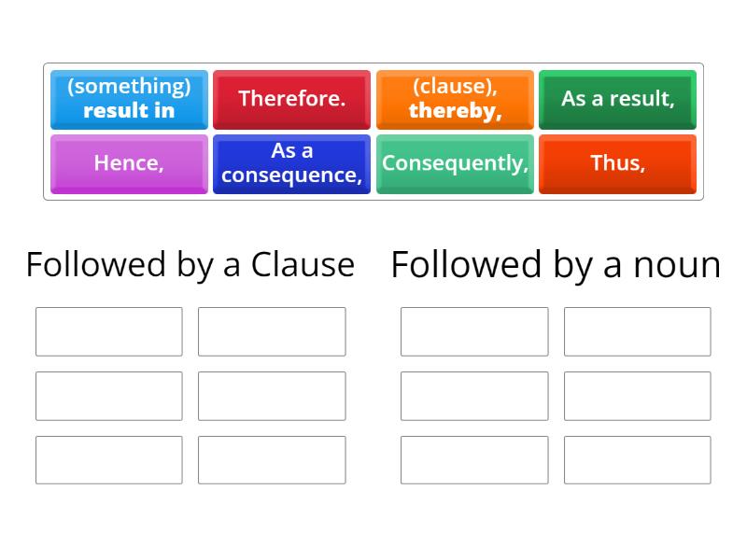Screen dimensions: 747x560
Task: Select the "Consequently," tile
Action: pos(455,163)
